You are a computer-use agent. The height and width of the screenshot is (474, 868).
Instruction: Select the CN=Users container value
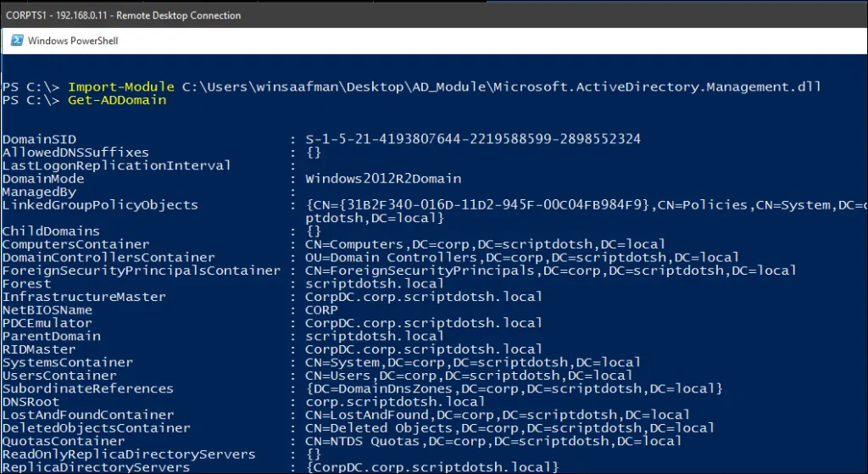(x=469, y=376)
